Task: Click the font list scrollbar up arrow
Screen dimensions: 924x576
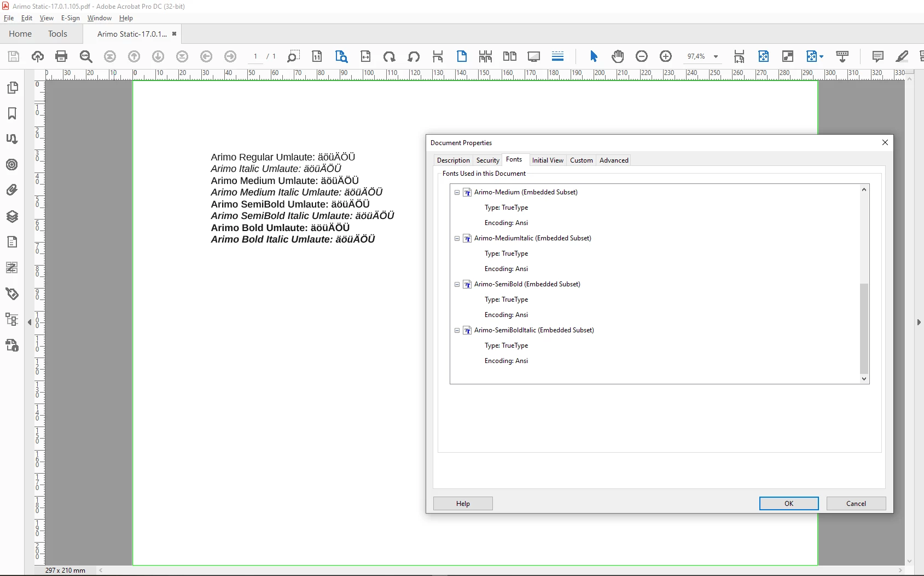Action: [864, 189]
